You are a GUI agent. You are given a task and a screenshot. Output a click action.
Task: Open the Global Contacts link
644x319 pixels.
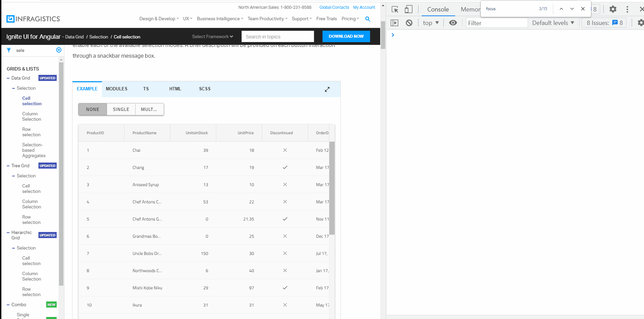tap(334, 7)
